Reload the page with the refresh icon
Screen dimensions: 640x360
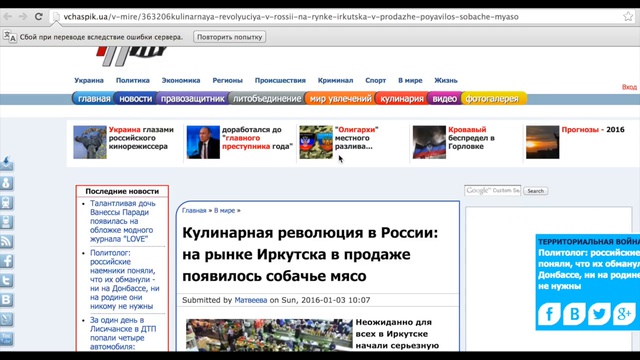click(39, 17)
